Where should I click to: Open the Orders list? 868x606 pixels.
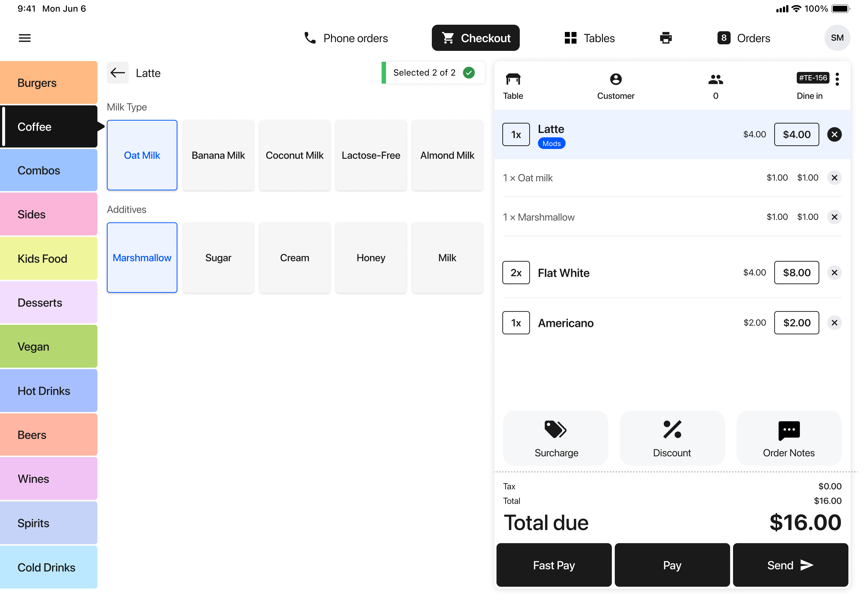click(743, 38)
